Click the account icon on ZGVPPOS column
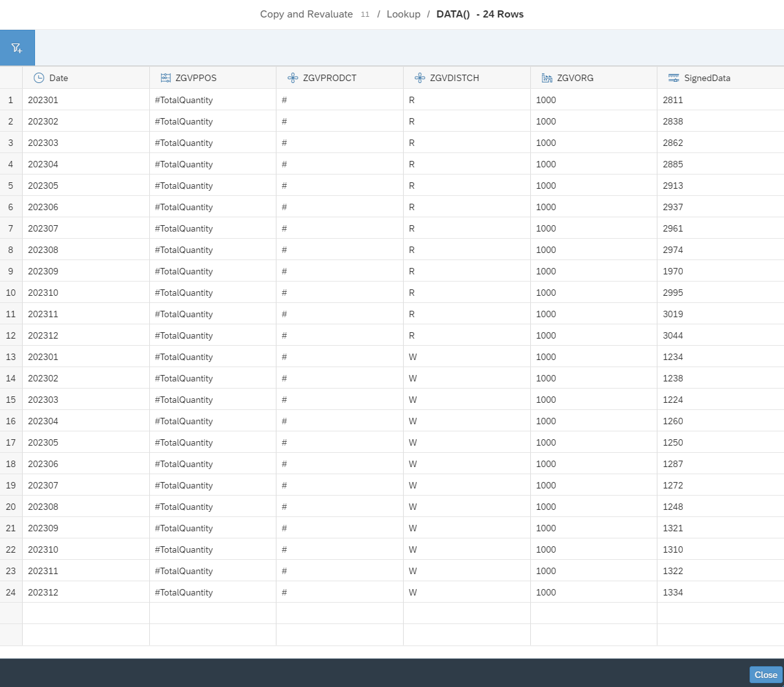Viewport: 784px width, 687px height. coord(165,77)
